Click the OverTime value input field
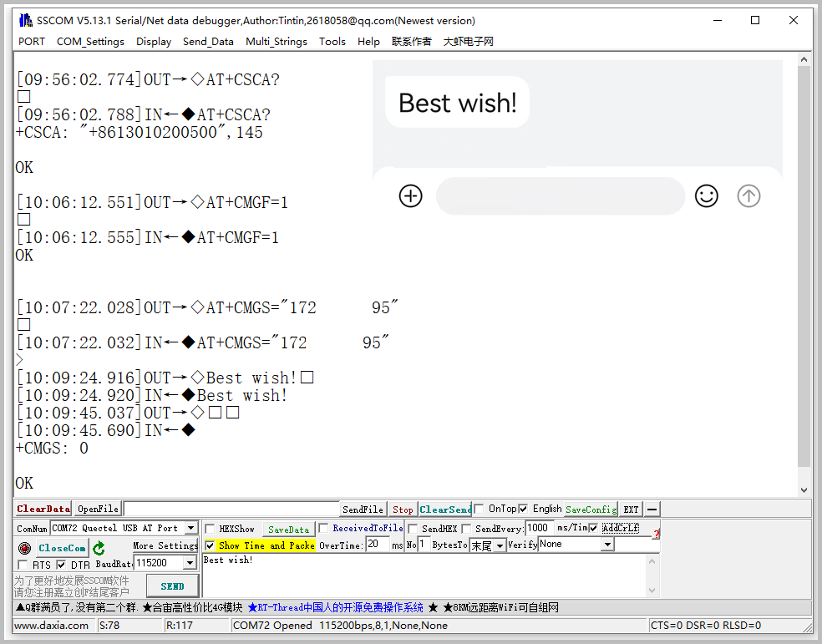This screenshot has height=644, width=822. [x=377, y=545]
